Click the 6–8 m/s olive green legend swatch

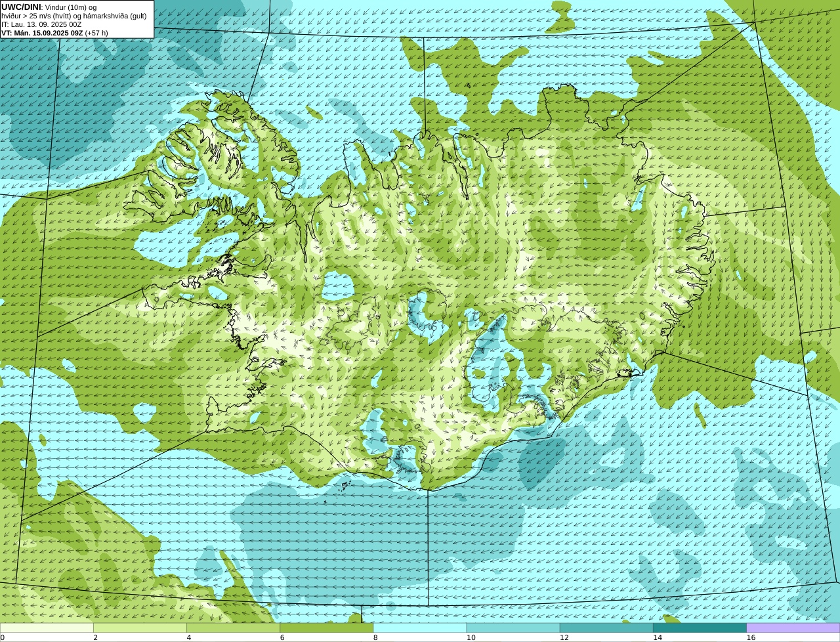pos(327,628)
